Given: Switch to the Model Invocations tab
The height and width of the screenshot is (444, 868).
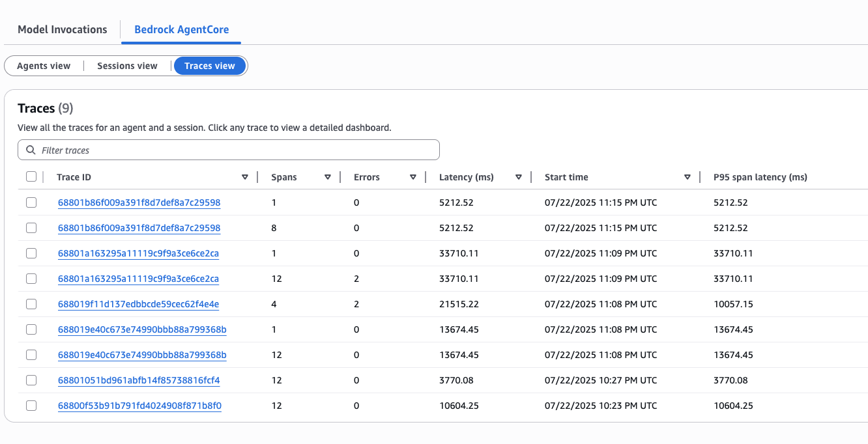Looking at the screenshot, I should (x=63, y=30).
